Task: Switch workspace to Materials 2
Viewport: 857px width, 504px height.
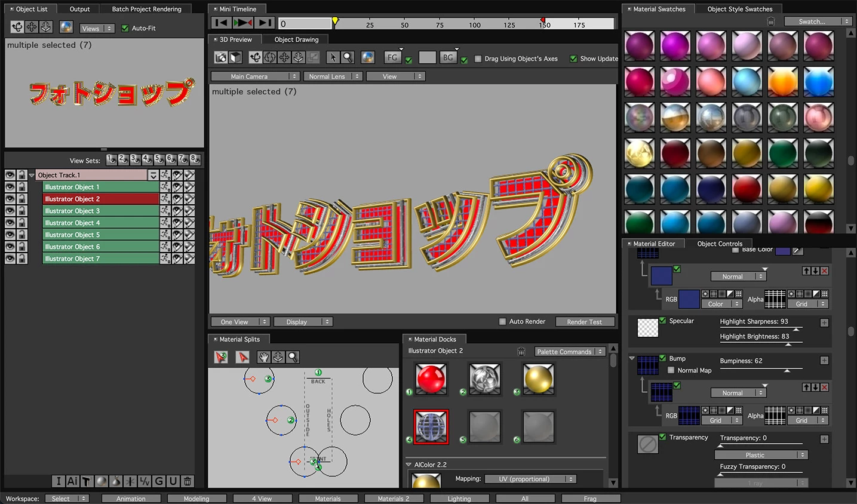Action: coord(394,499)
